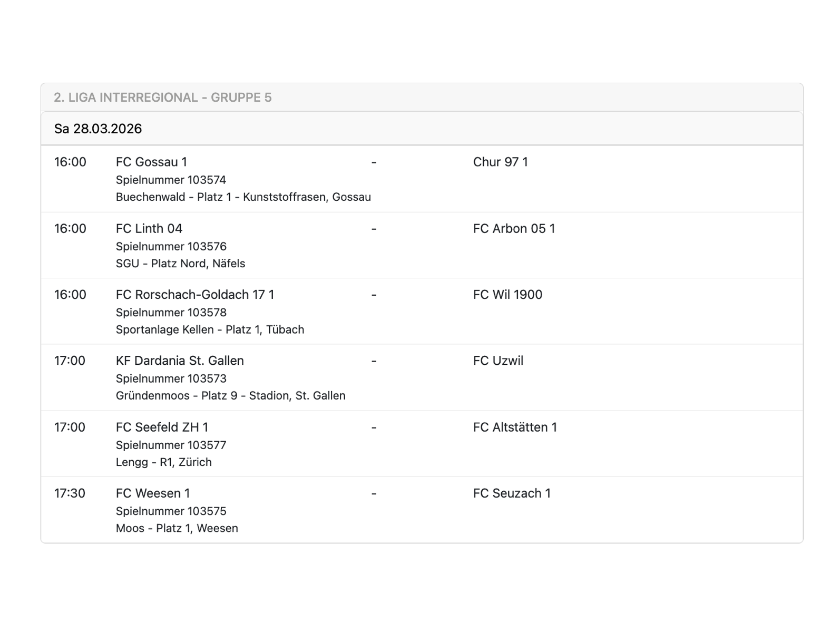This screenshot has width=840, height=622.
Task: Click the 2. Liga Interregional Gruppe 5 header
Action: pos(162,98)
